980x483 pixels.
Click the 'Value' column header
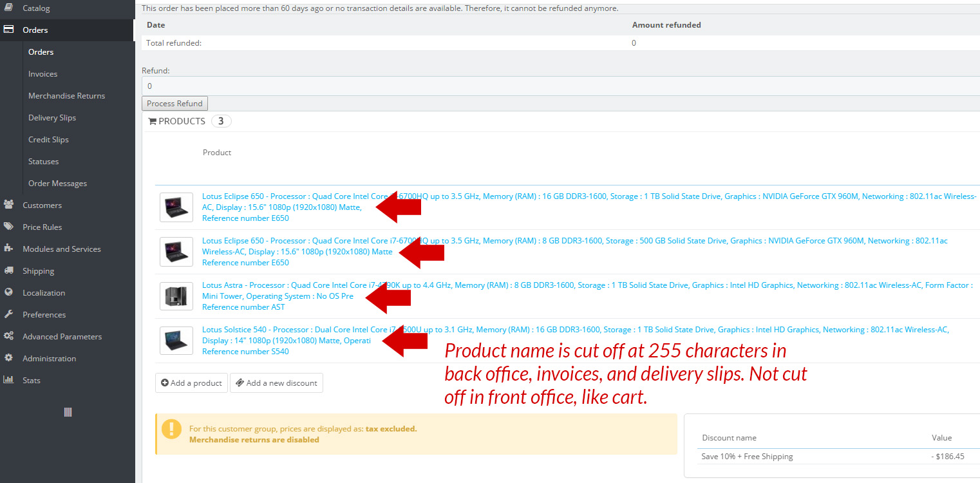(941, 438)
